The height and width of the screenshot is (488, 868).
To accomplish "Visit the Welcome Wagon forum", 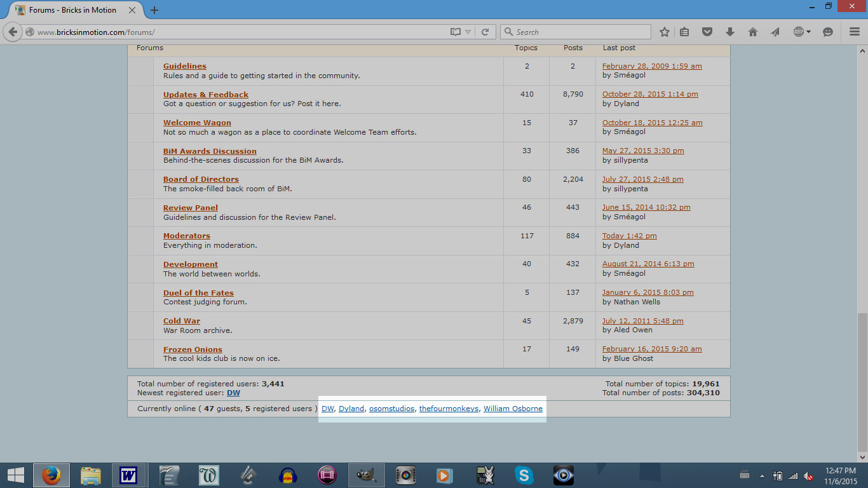I will click(197, 123).
